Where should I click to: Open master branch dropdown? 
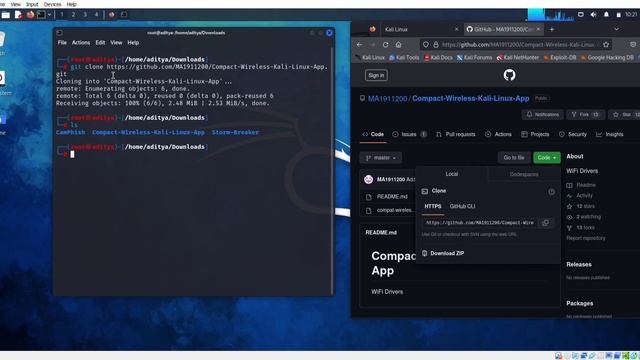pos(381,158)
